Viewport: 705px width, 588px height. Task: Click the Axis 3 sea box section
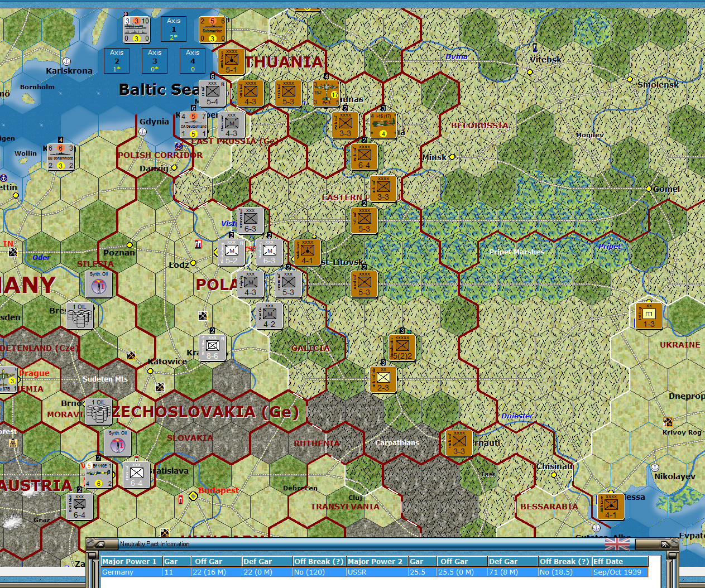click(155, 61)
